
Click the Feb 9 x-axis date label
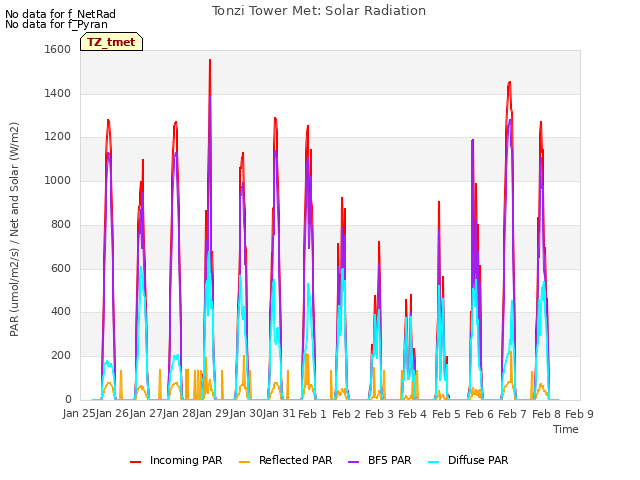[x=579, y=414]
